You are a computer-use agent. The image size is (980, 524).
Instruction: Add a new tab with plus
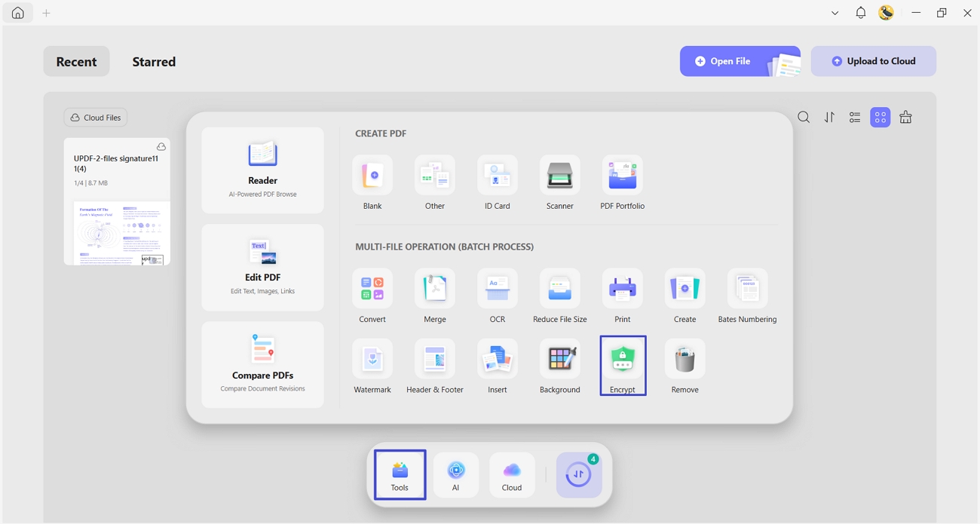pos(46,13)
